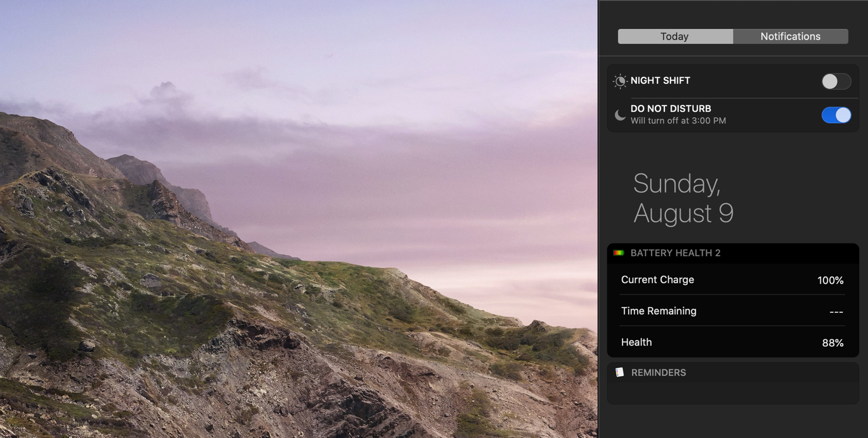Enable the Night Shift toggle

click(836, 81)
